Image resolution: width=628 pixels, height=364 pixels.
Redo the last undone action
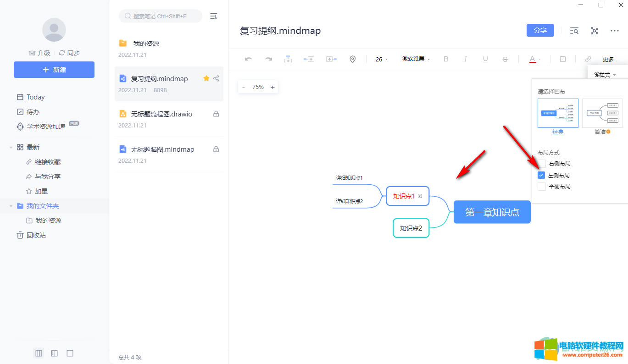pos(268,59)
